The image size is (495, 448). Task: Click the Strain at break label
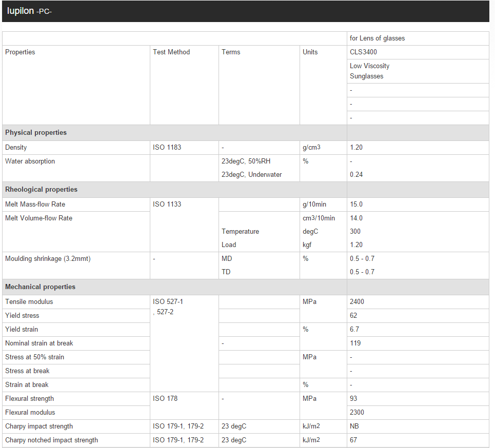click(x=27, y=385)
